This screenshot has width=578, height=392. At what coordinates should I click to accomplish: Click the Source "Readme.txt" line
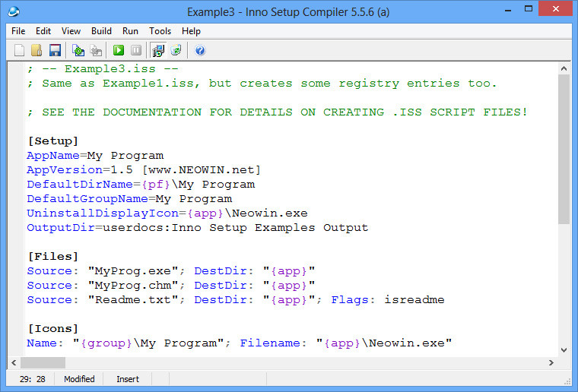point(236,299)
